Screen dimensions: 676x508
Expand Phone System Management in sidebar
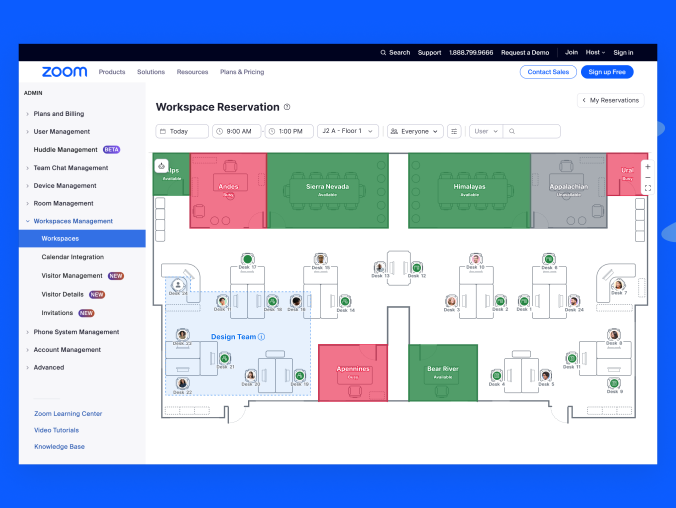click(76, 332)
